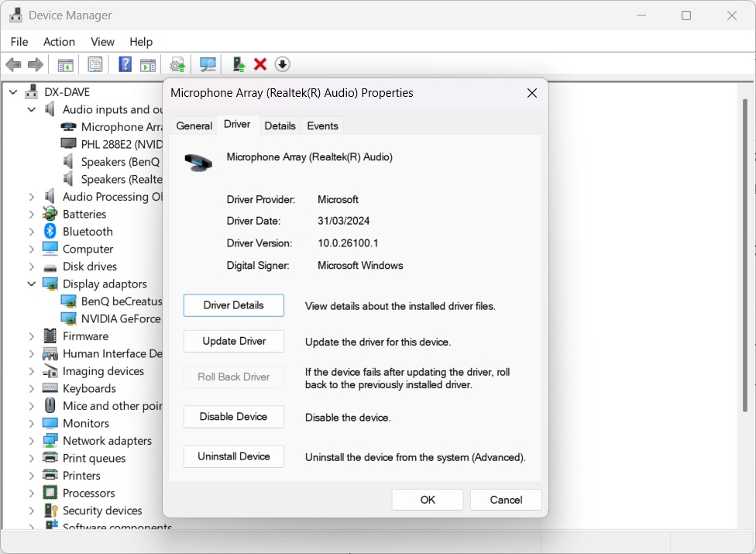
Task: Click the Scan for hardware changes icon
Action: 208,64
